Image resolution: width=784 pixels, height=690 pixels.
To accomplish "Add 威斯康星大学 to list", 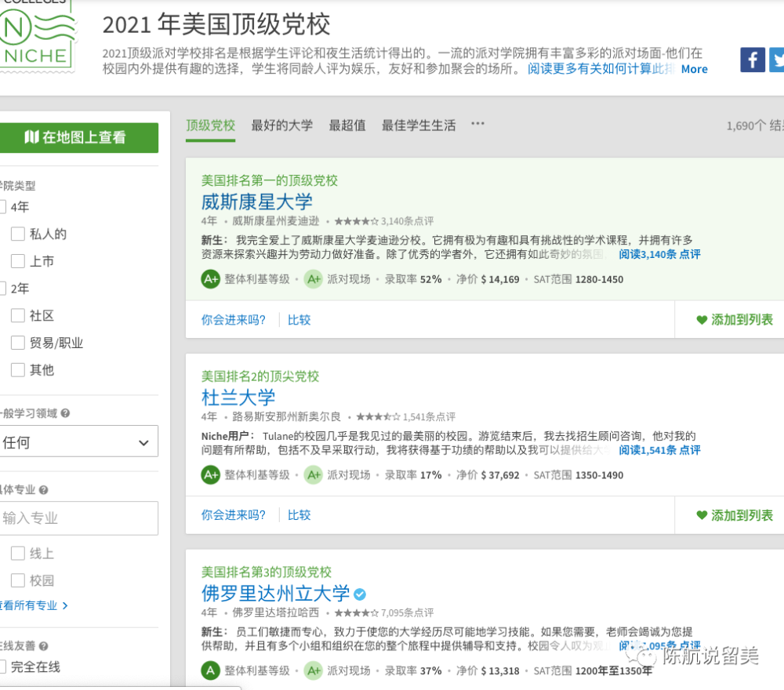I will tap(735, 319).
